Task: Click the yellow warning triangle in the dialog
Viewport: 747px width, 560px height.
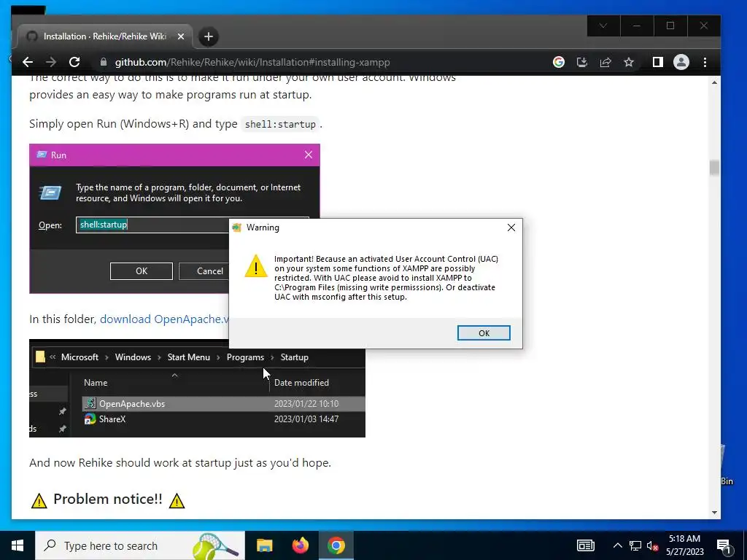Action: (x=256, y=265)
